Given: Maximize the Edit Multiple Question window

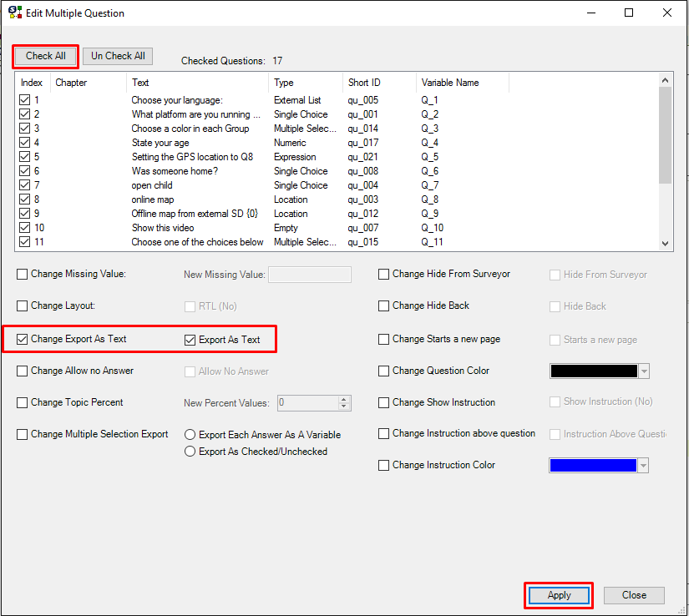Looking at the screenshot, I should coord(629,13).
